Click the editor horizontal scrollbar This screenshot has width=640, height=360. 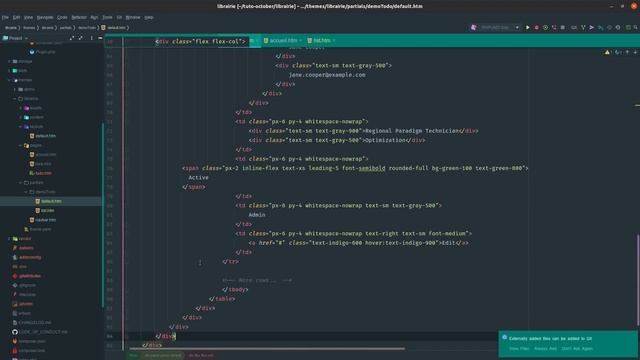(x=267, y=349)
